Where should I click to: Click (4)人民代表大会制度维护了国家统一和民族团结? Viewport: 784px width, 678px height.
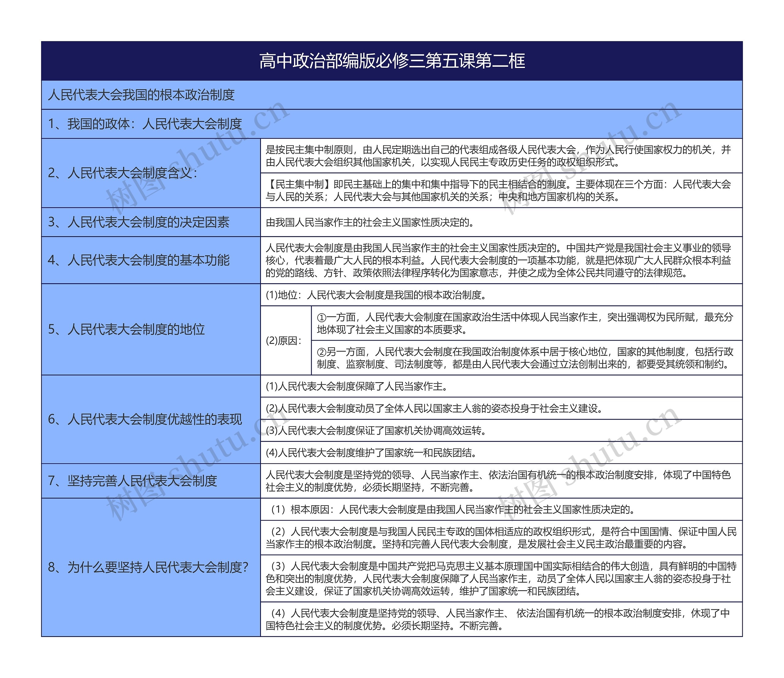point(501,453)
